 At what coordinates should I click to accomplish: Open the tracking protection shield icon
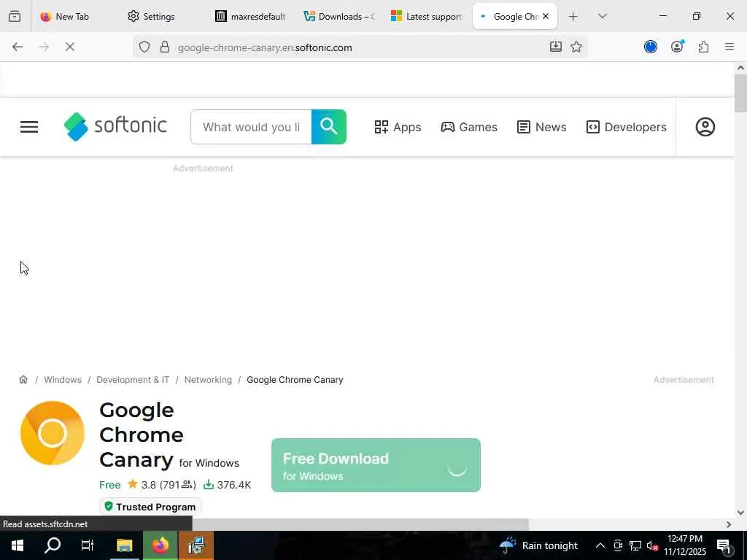(x=144, y=47)
